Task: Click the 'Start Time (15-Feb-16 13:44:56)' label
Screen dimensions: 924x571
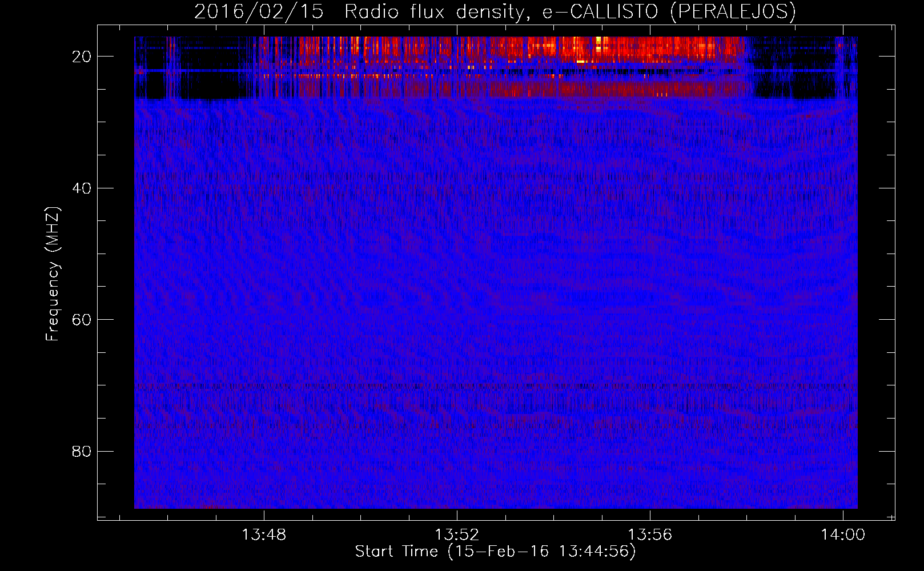Action: tap(495, 552)
